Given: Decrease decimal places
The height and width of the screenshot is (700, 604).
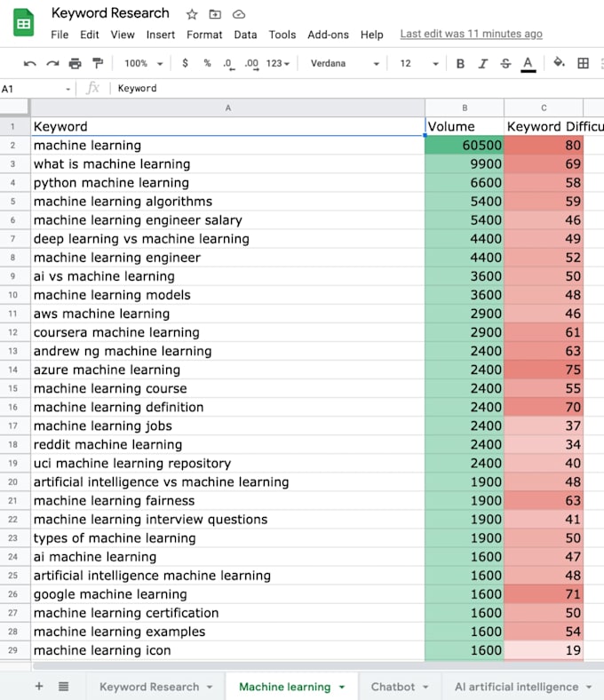Looking at the screenshot, I should coord(228,64).
